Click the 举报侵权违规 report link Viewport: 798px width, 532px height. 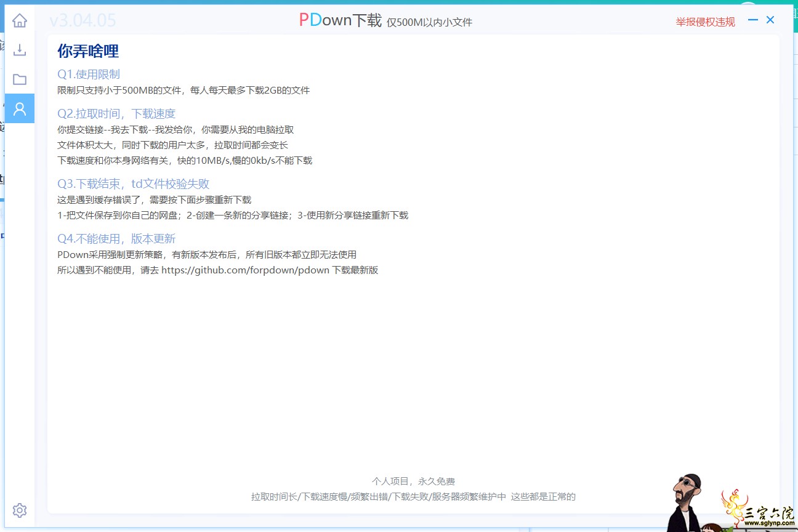click(x=706, y=22)
